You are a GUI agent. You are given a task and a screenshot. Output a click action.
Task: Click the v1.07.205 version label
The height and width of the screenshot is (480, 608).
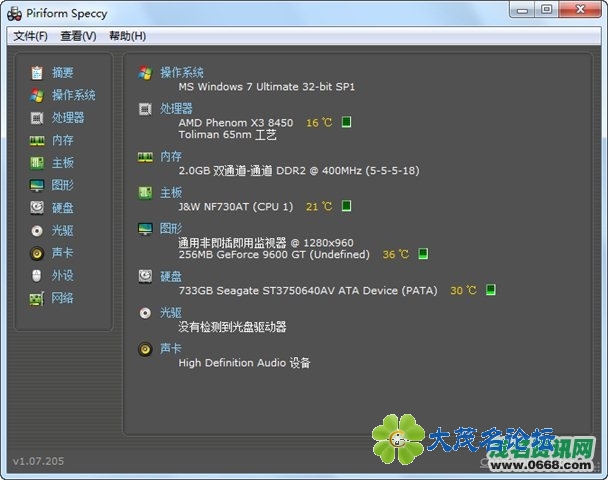tap(38, 461)
